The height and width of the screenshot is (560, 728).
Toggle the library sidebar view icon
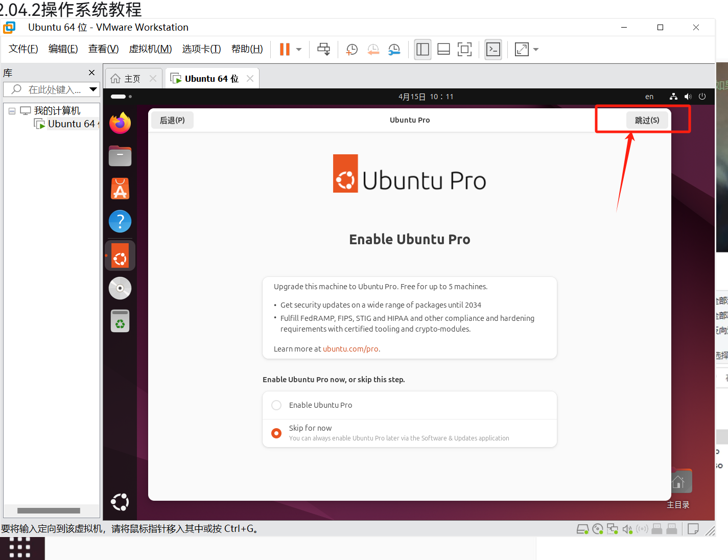pyautogui.click(x=422, y=50)
